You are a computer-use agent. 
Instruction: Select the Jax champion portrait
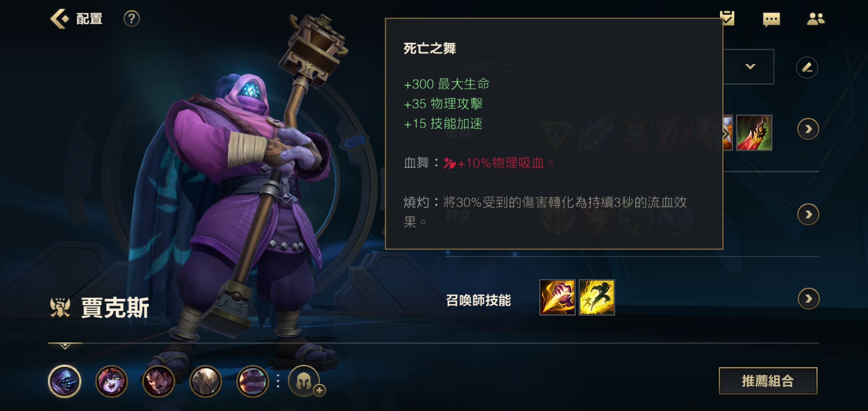pyautogui.click(x=65, y=381)
